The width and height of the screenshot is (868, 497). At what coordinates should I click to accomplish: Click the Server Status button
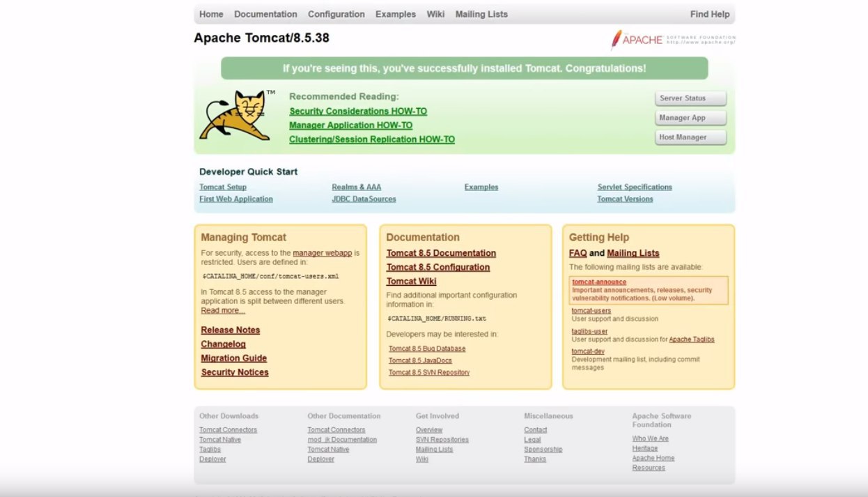[690, 98]
